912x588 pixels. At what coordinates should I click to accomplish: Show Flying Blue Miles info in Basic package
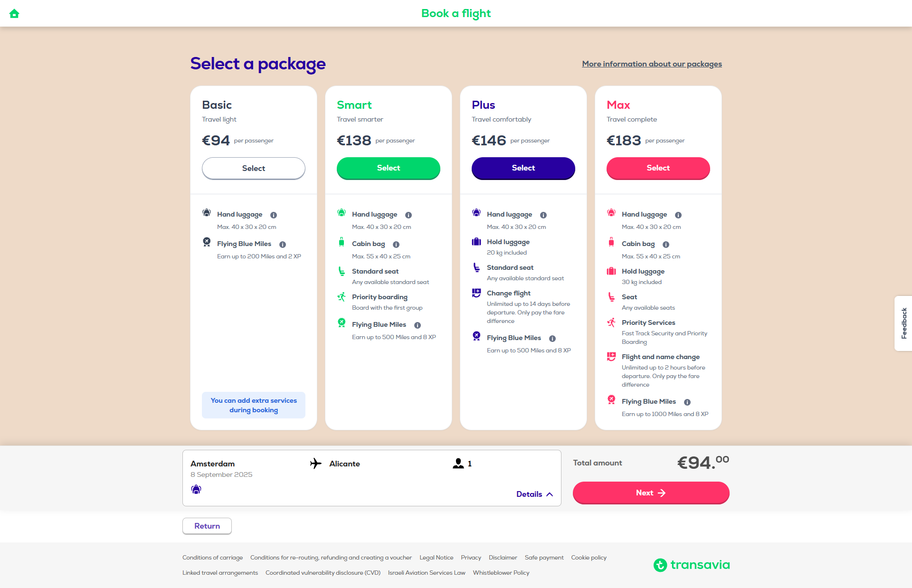point(283,245)
